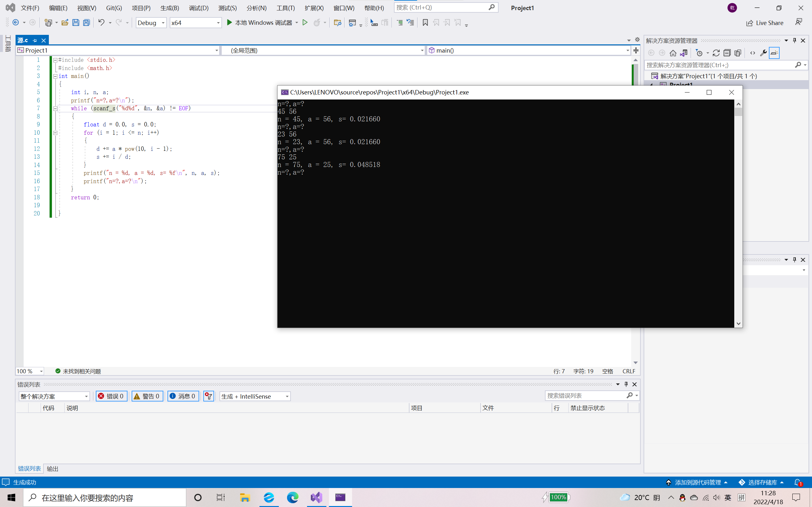Toggle the 警告 0 warnings filter
The image size is (812, 507).
(x=147, y=396)
